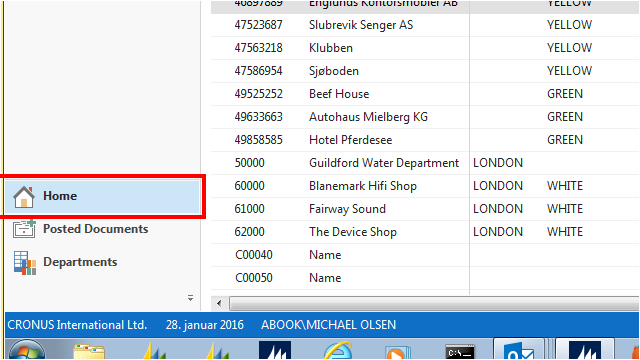This screenshot has height=360, width=640.
Task: Click LONDON cell for Fairway Sound
Action: [x=498, y=209]
